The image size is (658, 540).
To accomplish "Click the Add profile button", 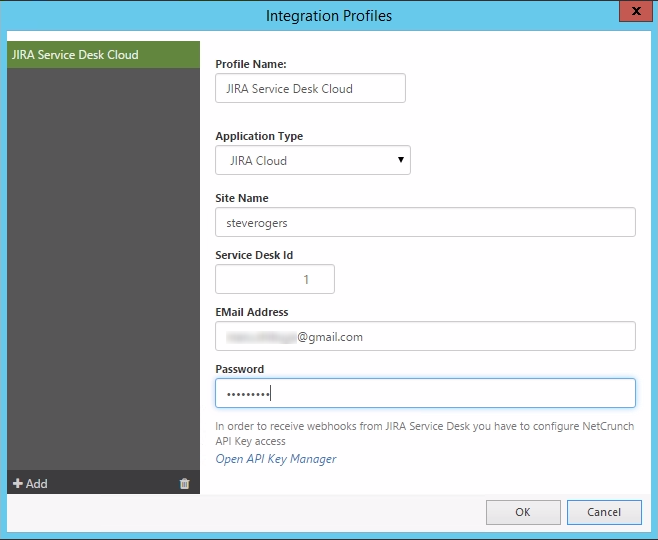I will click(x=30, y=483).
